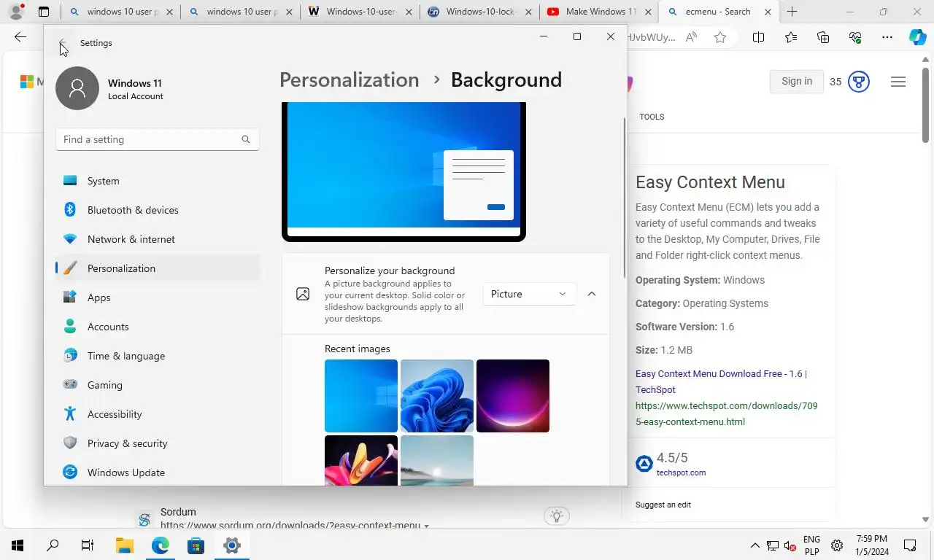Screen dimensions: 934x560
Task: Click the techspot.com rating source link
Action: (681, 472)
